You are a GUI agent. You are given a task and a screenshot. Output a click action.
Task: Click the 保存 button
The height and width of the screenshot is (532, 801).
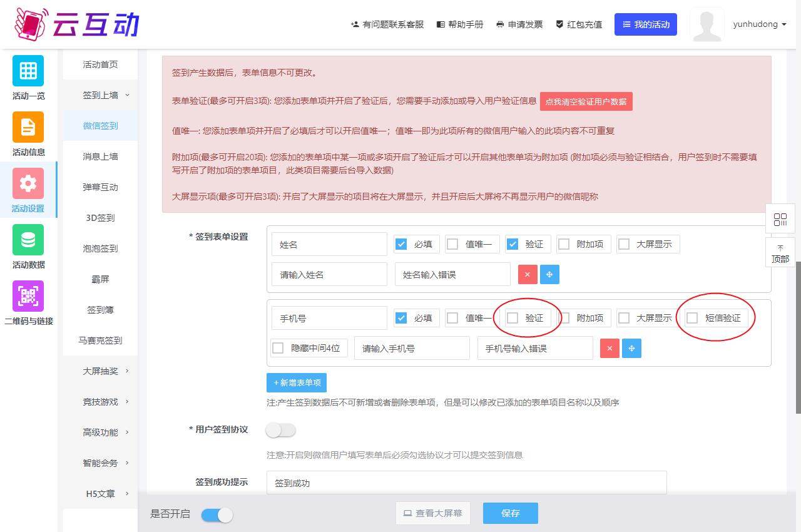510,513
